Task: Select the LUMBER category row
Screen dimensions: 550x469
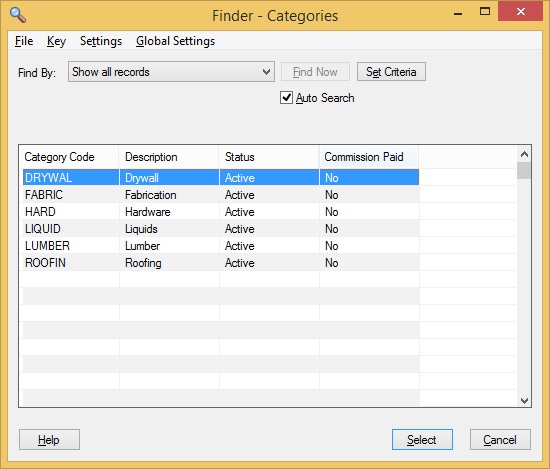Action: point(221,246)
